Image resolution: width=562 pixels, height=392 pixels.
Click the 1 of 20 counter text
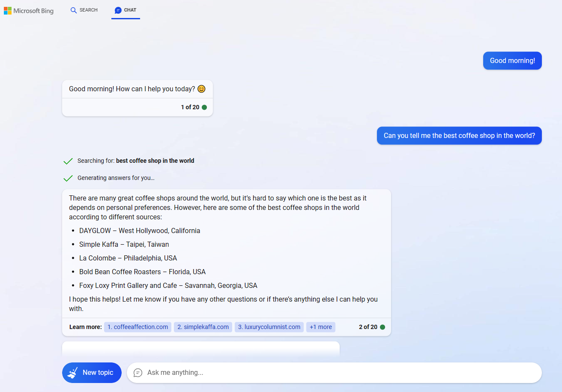coord(190,107)
